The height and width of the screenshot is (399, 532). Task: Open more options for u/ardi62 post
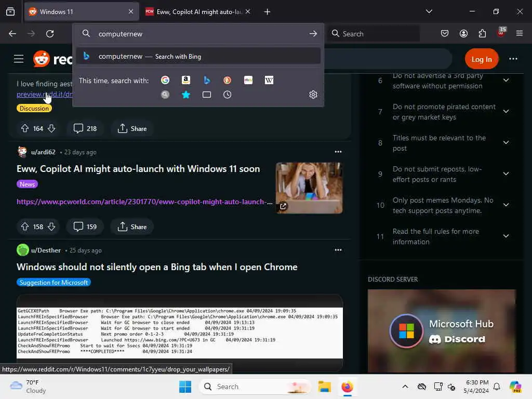tap(338, 152)
